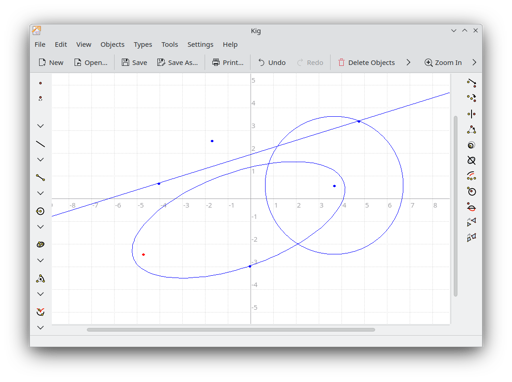
Task: Click the Save toolbar button
Action: click(134, 62)
